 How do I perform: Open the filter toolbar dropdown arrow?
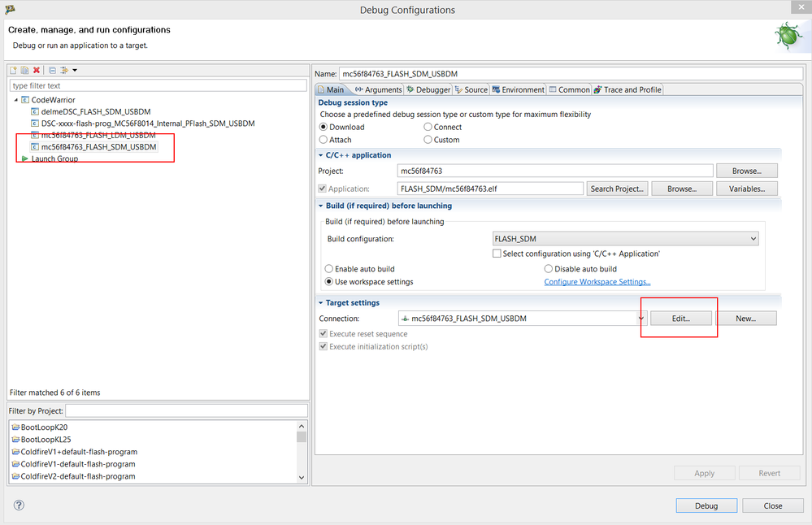75,70
